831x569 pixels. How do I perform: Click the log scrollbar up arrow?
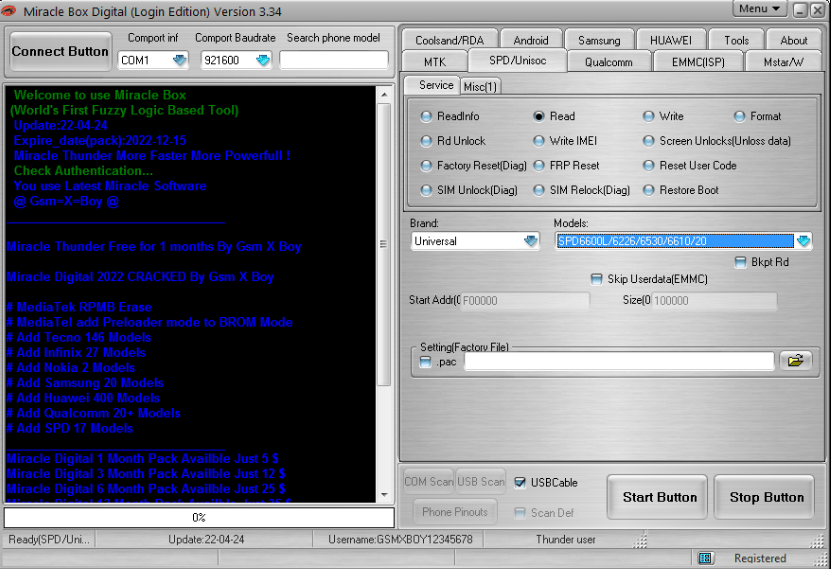click(x=384, y=95)
